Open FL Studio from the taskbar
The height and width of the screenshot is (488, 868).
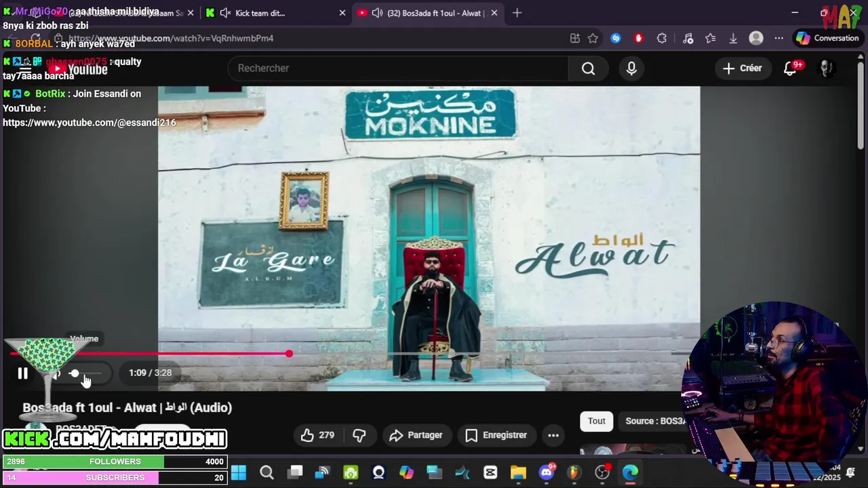coord(574,472)
